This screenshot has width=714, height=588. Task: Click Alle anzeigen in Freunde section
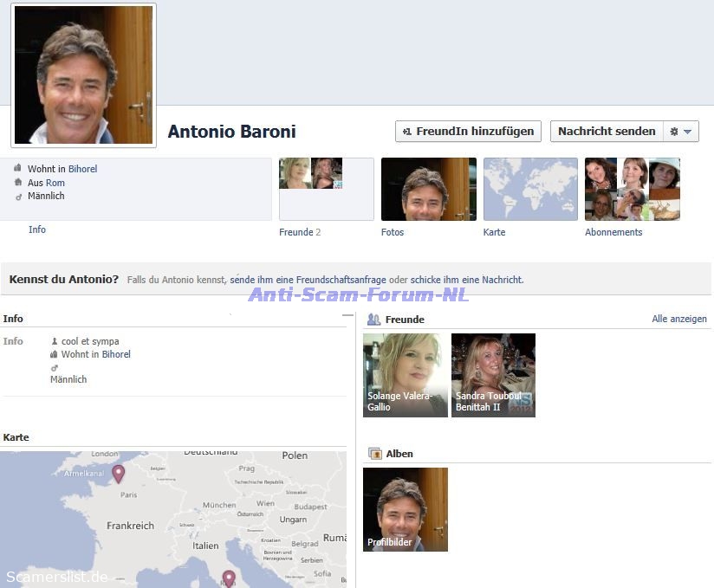[x=679, y=319]
